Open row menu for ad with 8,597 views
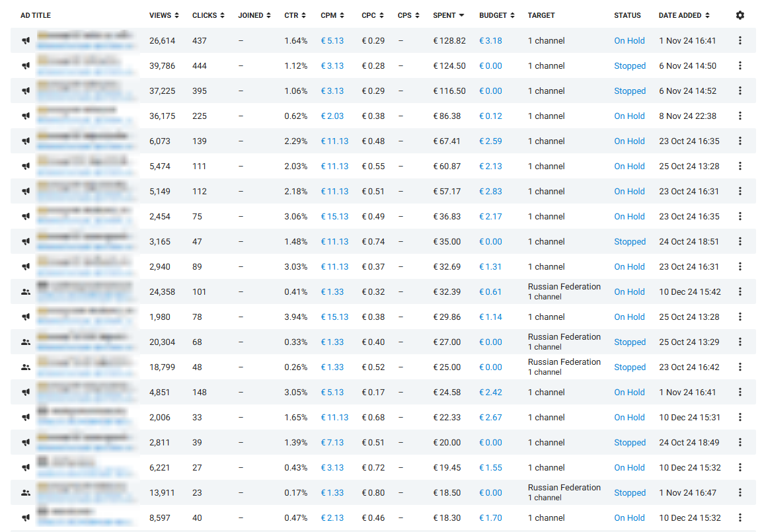 point(740,518)
